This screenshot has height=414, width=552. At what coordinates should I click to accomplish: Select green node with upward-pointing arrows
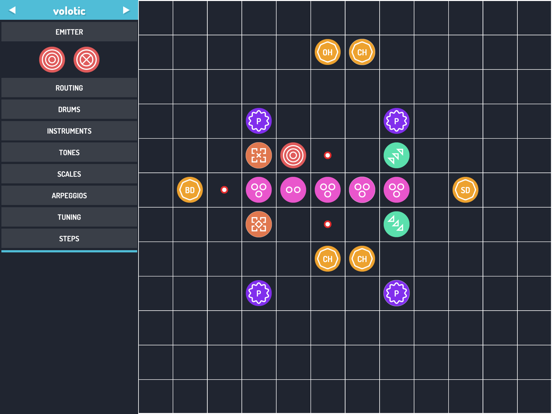click(x=396, y=155)
